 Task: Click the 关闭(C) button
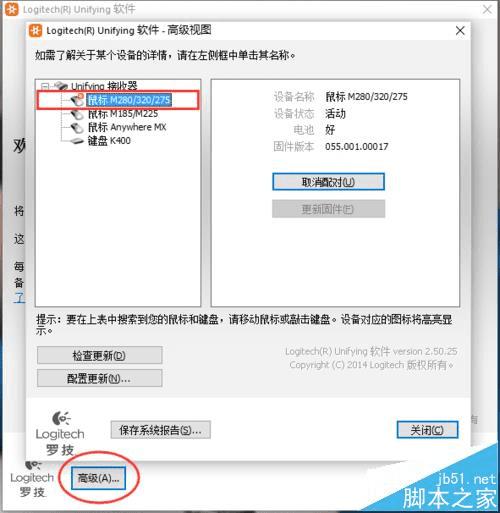pyautogui.click(x=427, y=430)
